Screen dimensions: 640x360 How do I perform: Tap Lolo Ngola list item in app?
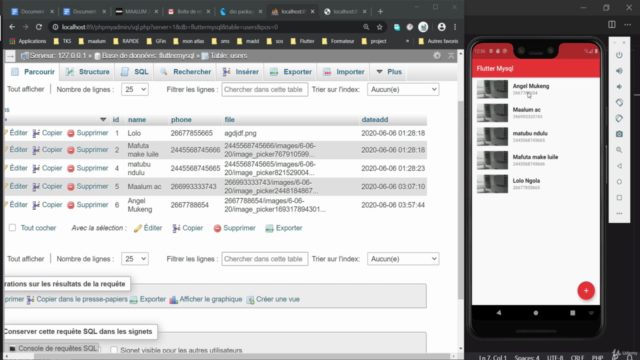pyautogui.click(x=536, y=184)
